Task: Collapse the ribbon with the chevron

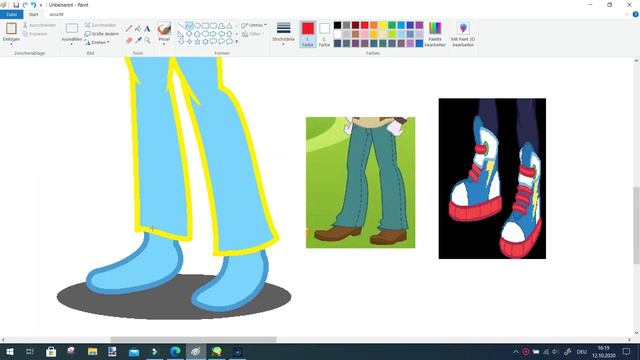Action: point(627,14)
